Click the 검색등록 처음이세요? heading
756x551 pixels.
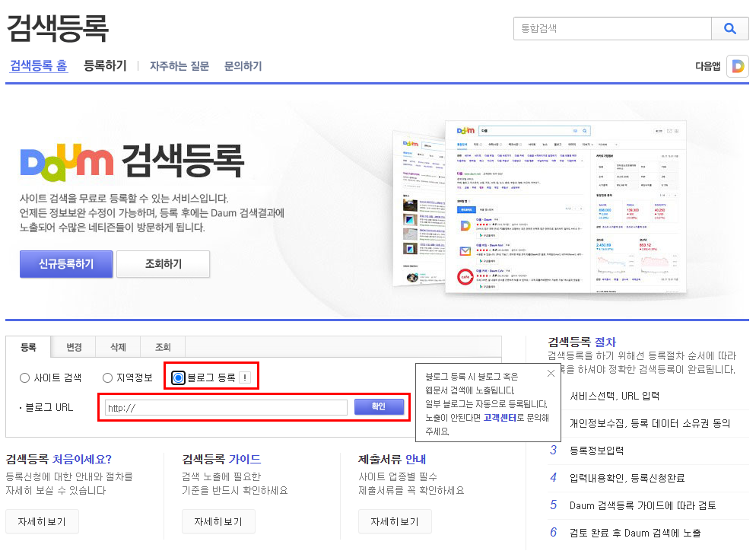(x=59, y=459)
